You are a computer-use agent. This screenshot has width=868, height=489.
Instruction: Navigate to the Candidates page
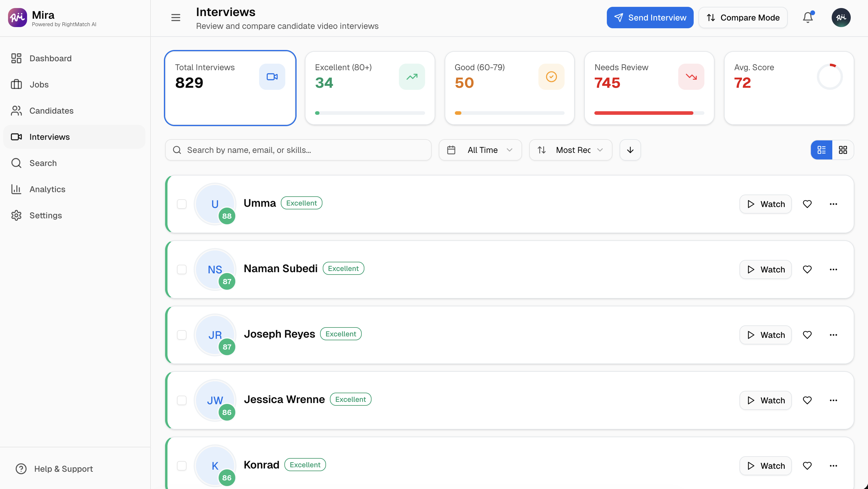point(51,111)
